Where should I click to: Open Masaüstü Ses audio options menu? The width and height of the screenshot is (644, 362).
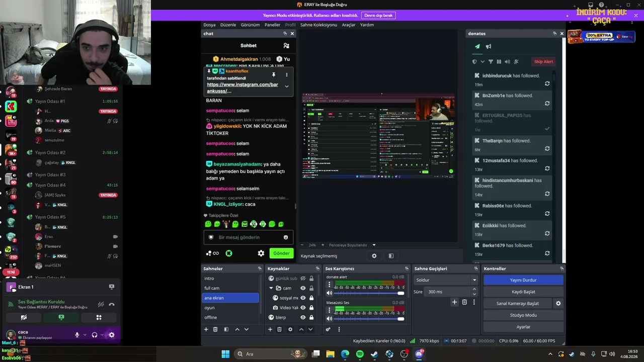pos(330,310)
